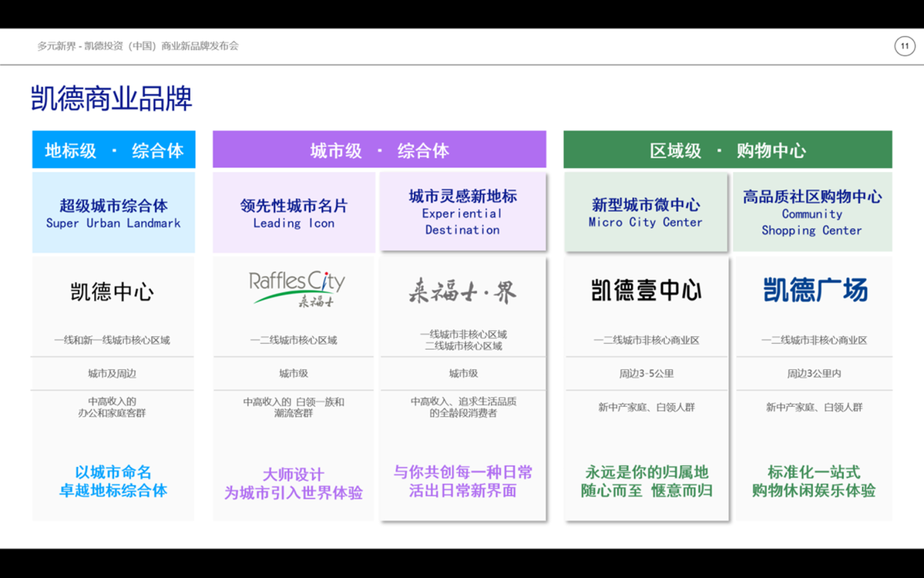The image size is (924, 578).
Task: Click the Micro City Center card
Action: [645, 213]
